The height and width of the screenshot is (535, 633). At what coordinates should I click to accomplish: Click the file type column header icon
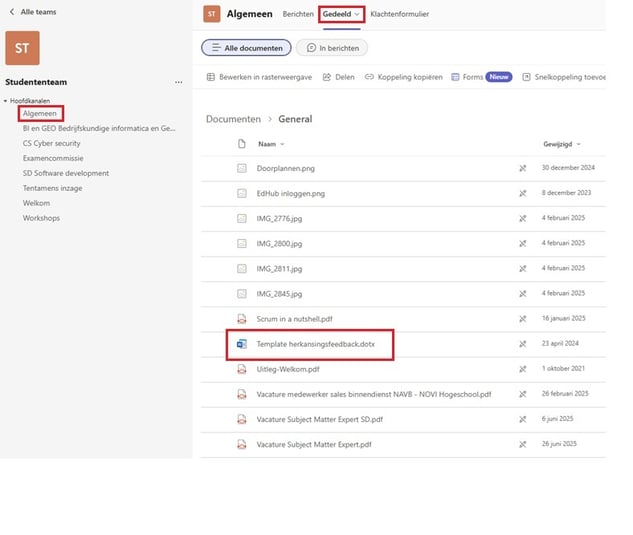tap(241, 144)
